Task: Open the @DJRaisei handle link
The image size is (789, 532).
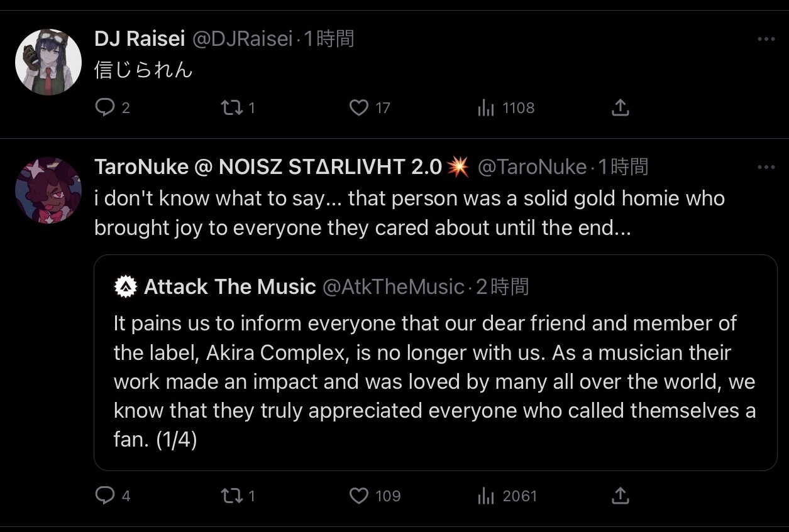Action: (x=242, y=39)
